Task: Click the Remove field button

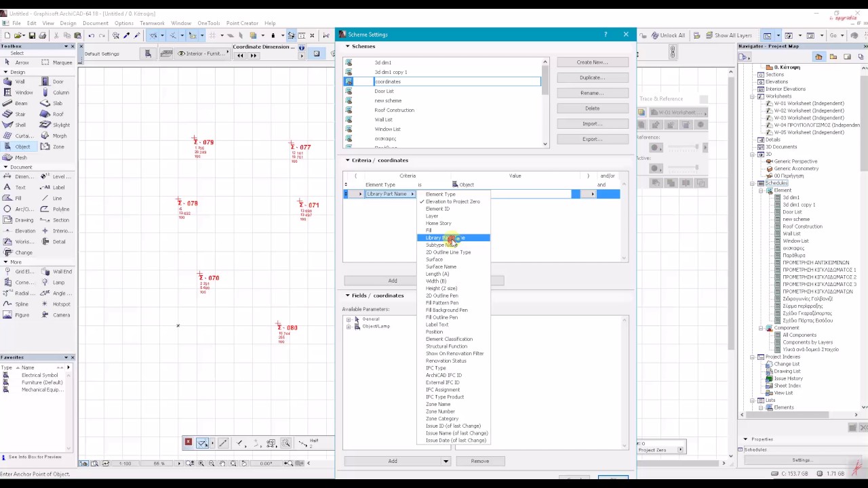Action: click(479, 461)
